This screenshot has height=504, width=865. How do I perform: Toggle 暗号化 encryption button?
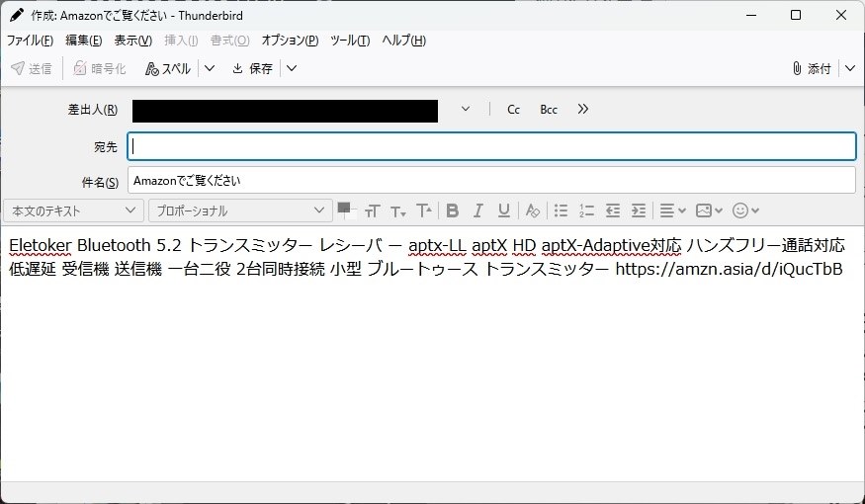(x=100, y=68)
